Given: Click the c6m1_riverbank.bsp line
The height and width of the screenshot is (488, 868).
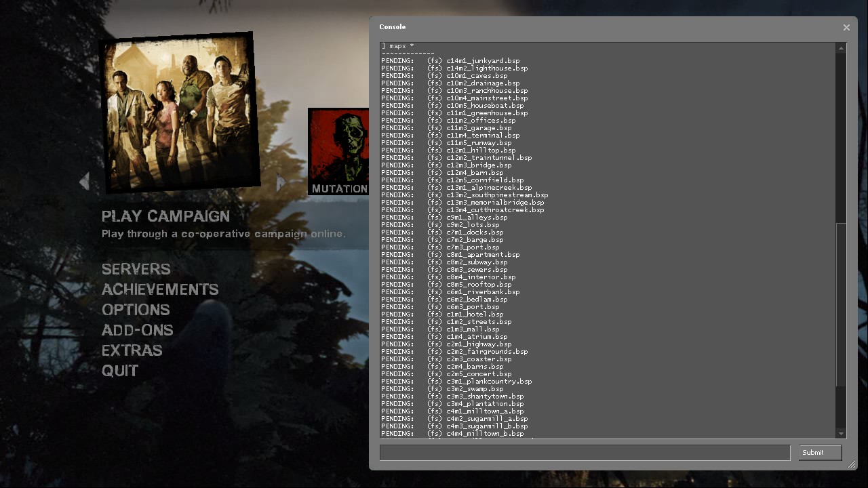Looking at the screenshot, I should point(450,292).
